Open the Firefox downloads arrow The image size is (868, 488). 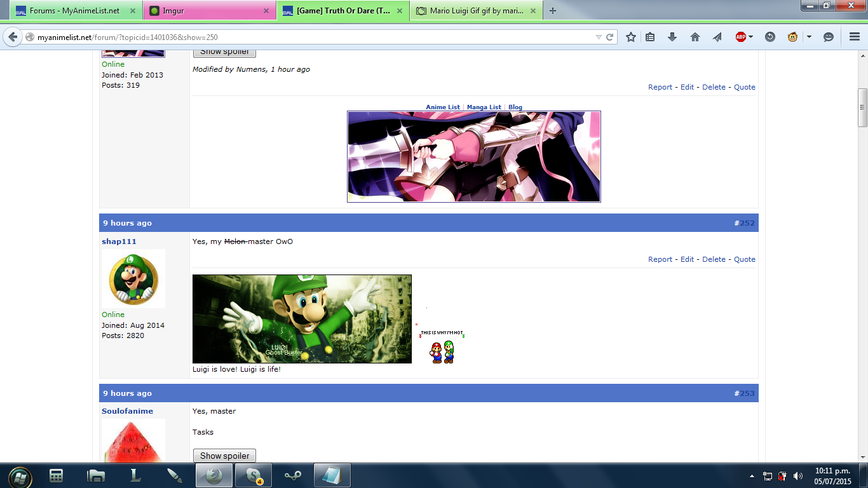(672, 37)
